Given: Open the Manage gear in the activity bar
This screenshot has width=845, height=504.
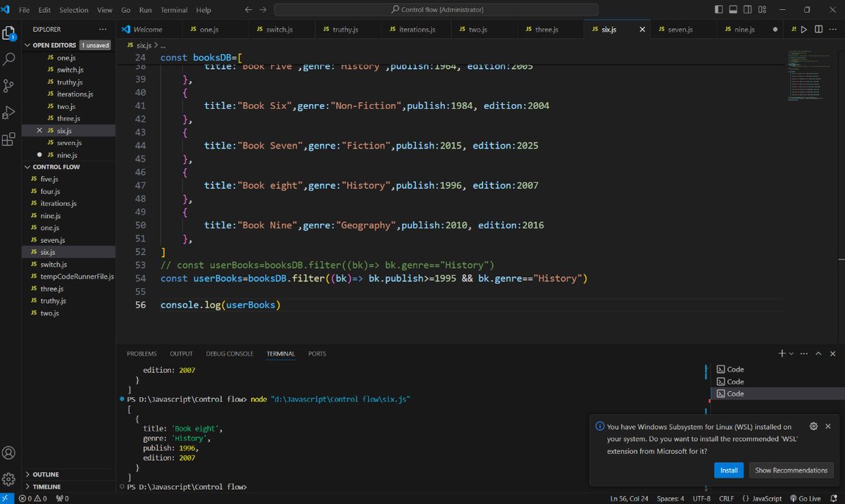Looking at the screenshot, I should (x=9, y=478).
